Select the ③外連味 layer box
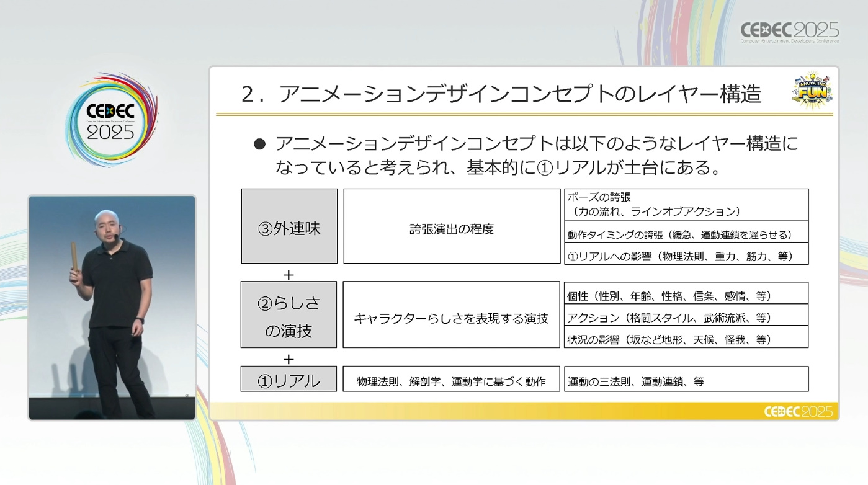This screenshot has height=485, width=868. [x=289, y=226]
